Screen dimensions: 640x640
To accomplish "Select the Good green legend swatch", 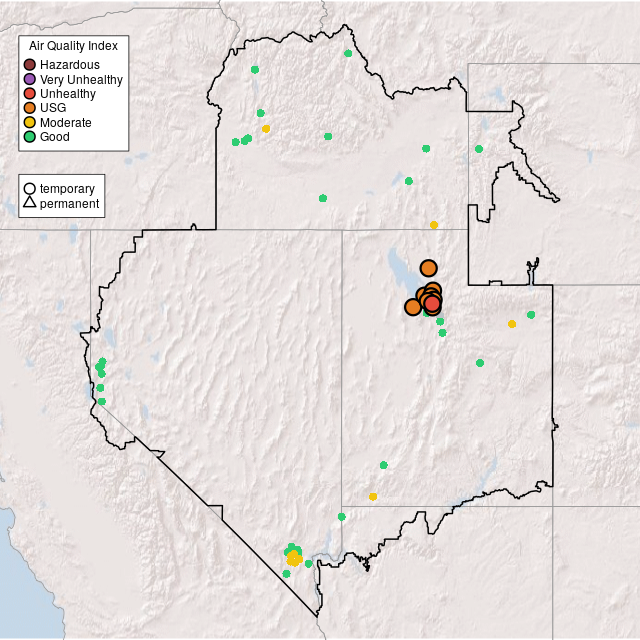I will coord(30,137).
